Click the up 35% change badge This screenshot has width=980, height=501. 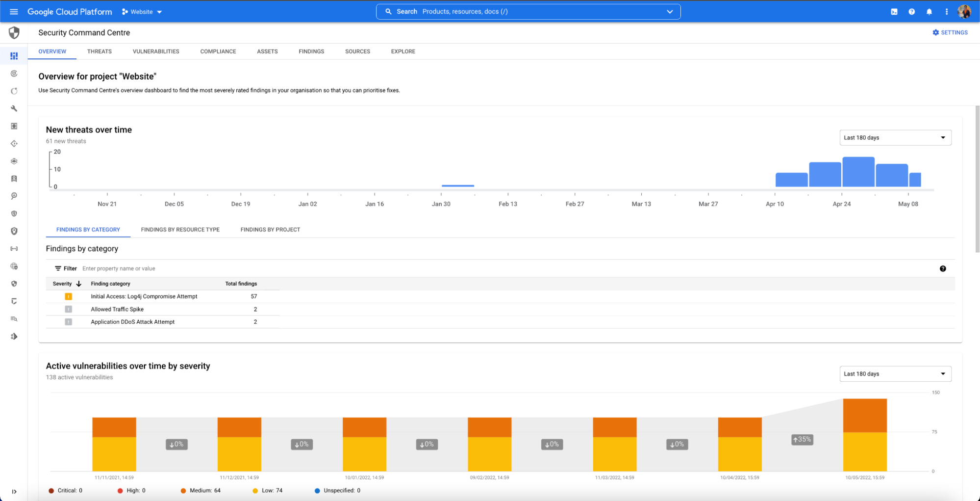pos(802,440)
